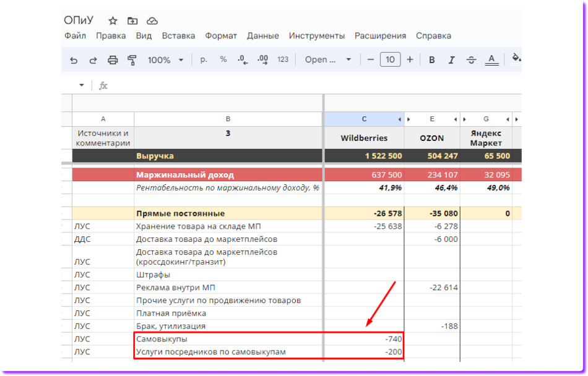The height and width of the screenshot is (376, 588).
Task: Open the font family dropdown
Action: click(328, 60)
